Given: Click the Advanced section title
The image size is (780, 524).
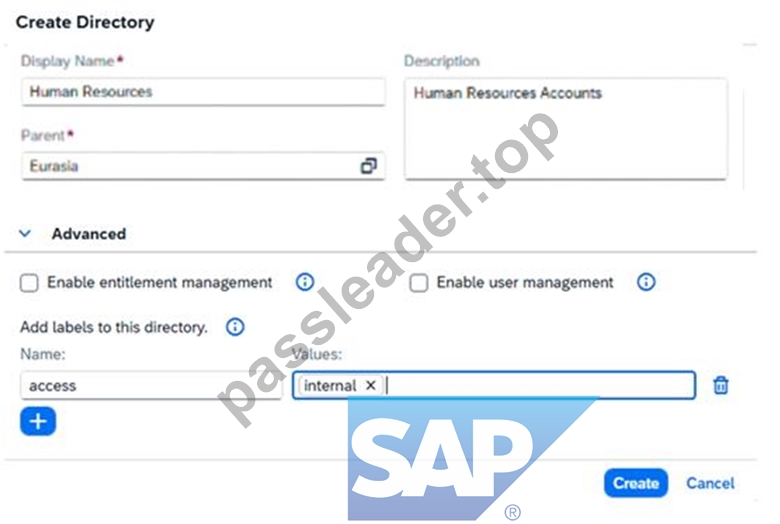Looking at the screenshot, I should 89,234.
